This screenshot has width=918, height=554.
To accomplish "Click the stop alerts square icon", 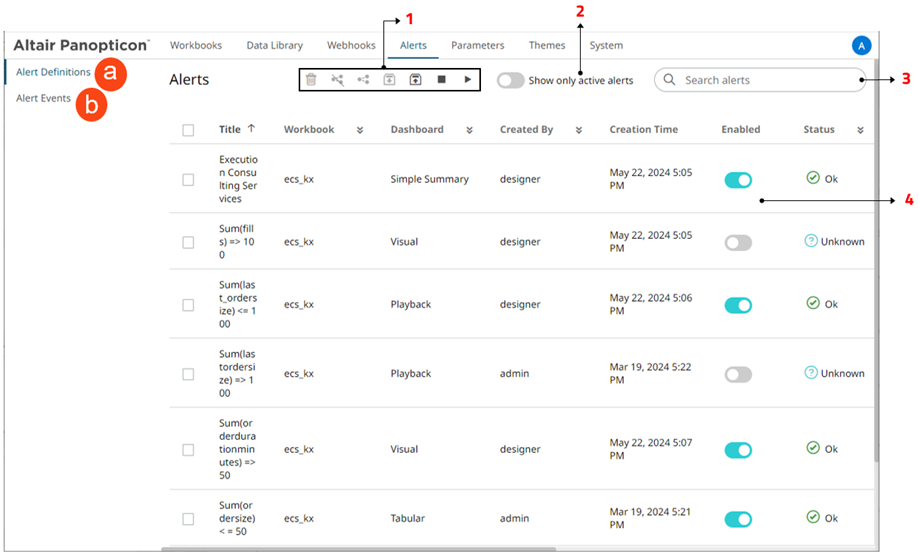I will pos(441,80).
